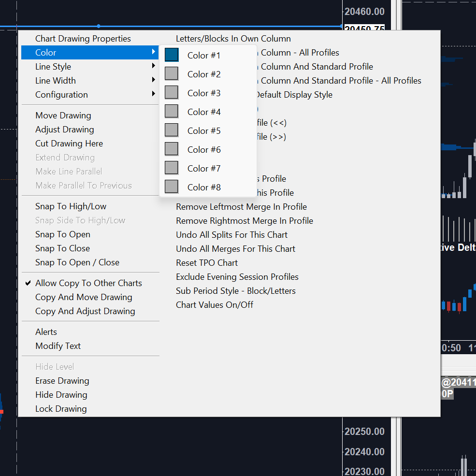Image resolution: width=476 pixels, height=476 pixels.
Task: Expand the Line Width submenu
Action: (x=90, y=80)
